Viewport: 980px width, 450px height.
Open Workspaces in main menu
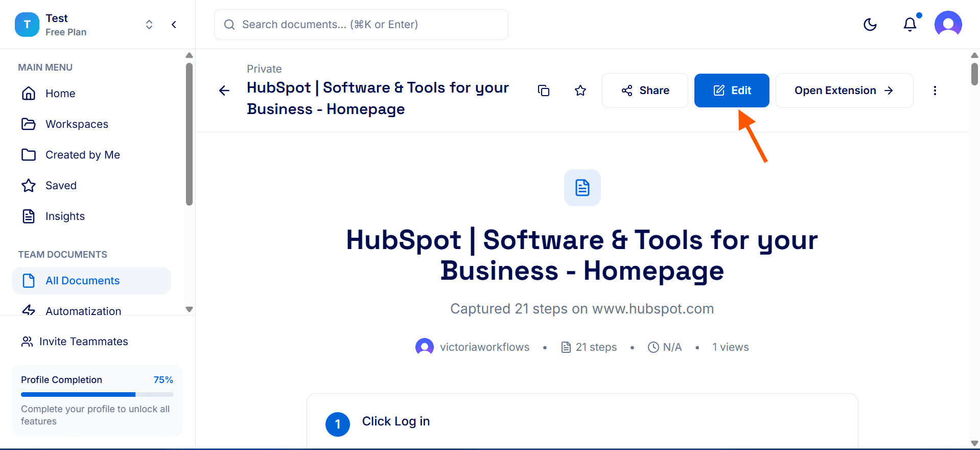pyautogui.click(x=92, y=124)
